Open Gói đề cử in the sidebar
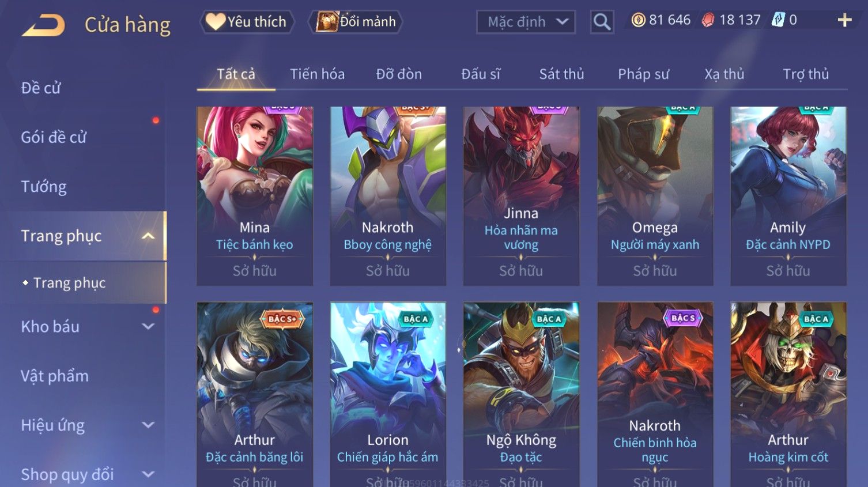Screen dimensions: 868x487 [54, 137]
